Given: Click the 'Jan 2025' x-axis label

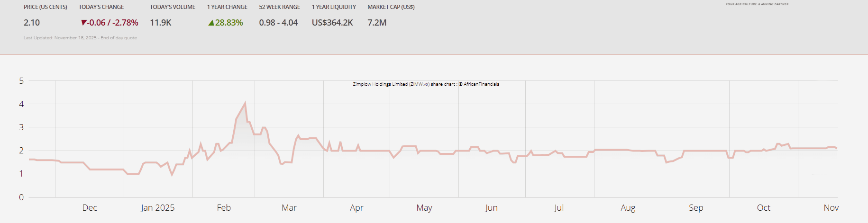Looking at the screenshot, I should 157,208.
